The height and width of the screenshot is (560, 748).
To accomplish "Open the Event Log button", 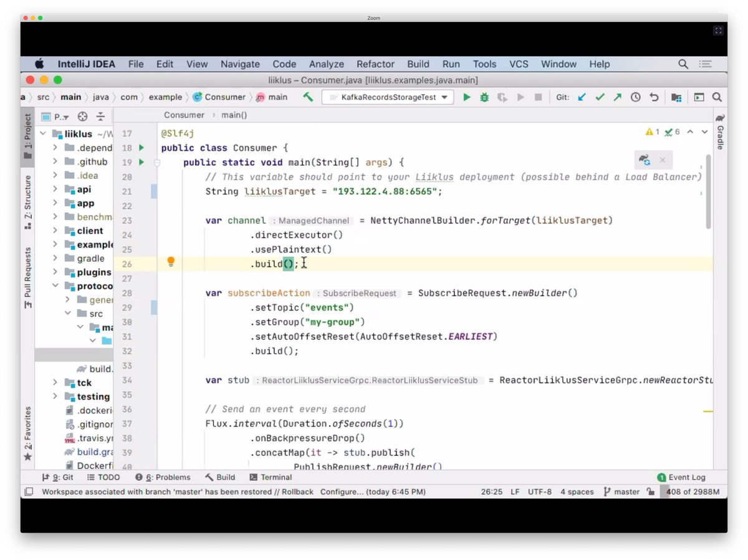I will [681, 477].
